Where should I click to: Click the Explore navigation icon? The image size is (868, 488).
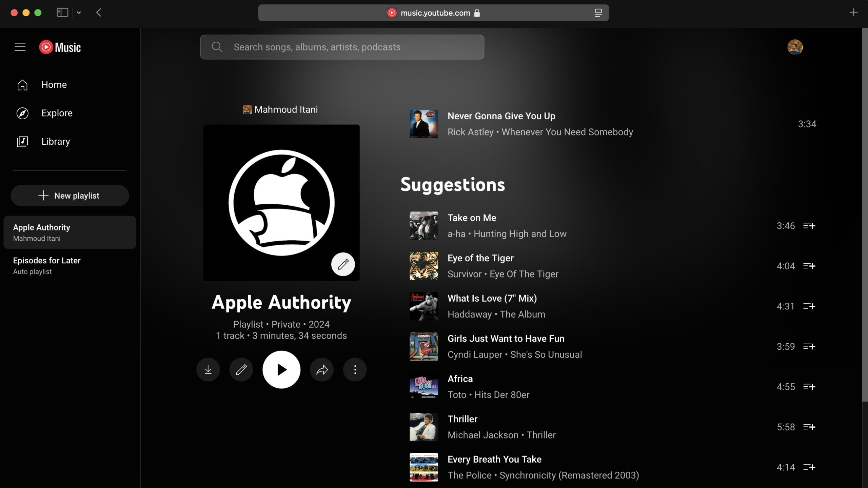pyautogui.click(x=23, y=113)
